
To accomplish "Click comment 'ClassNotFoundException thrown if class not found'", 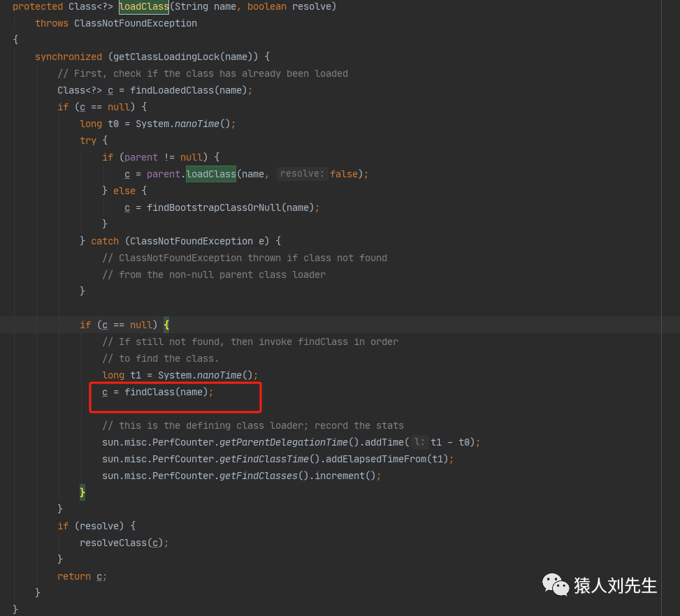I will (x=245, y=258).
